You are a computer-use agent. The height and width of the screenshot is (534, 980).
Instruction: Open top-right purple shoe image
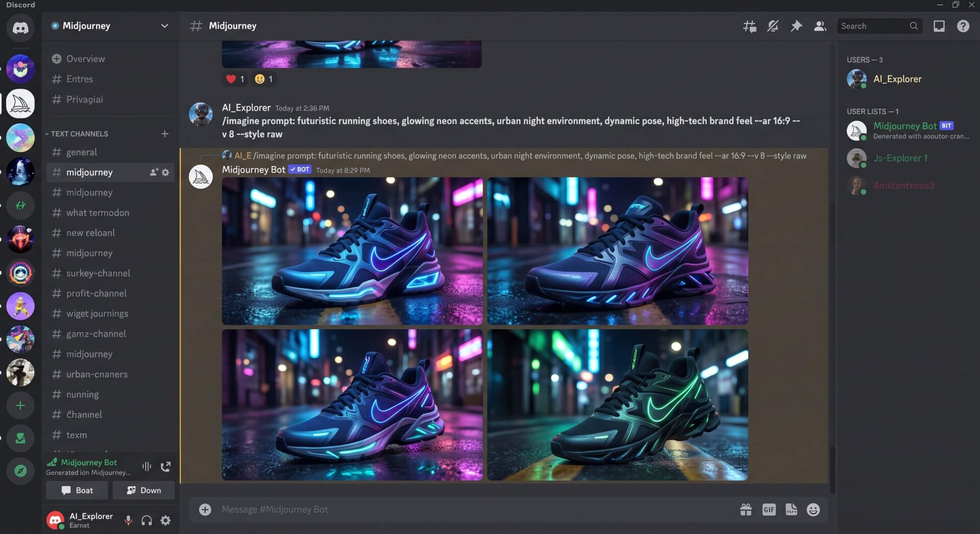coord(618,251)
